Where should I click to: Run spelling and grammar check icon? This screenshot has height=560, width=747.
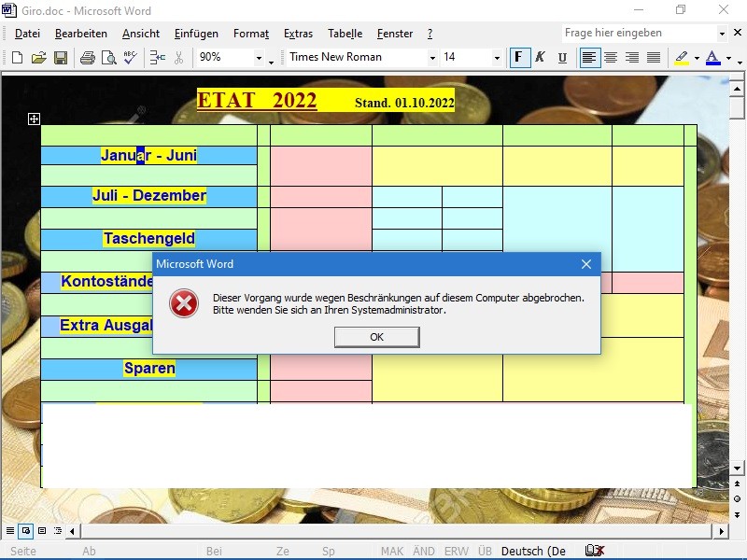[x=130, y=58]
